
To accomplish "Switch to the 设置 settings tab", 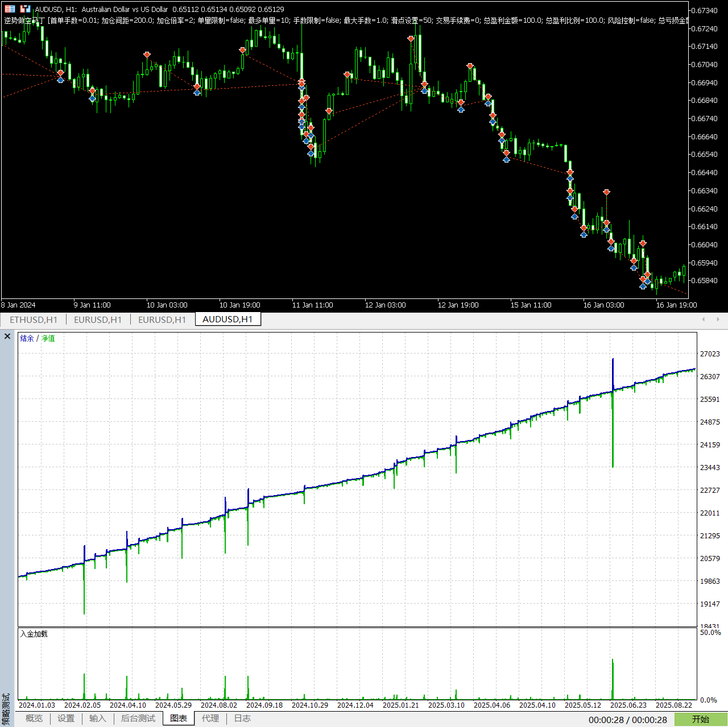I will (x=66, y=718).
